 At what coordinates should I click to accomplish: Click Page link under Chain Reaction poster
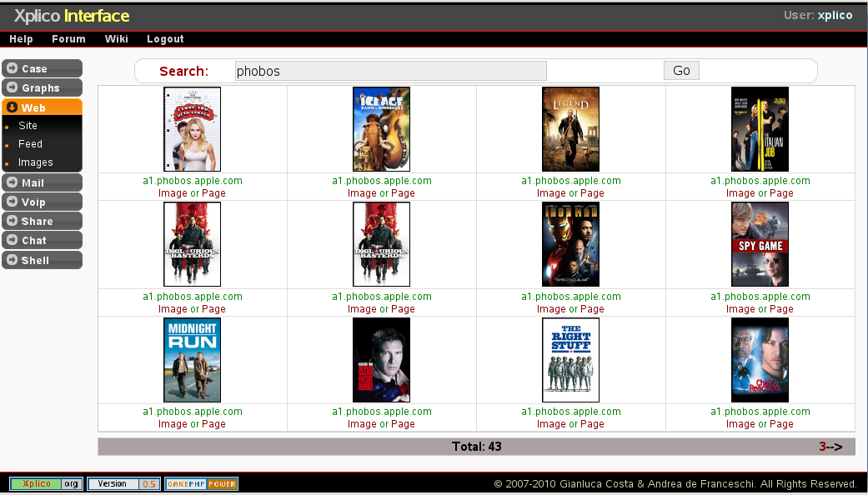click(x=781, y=424)
